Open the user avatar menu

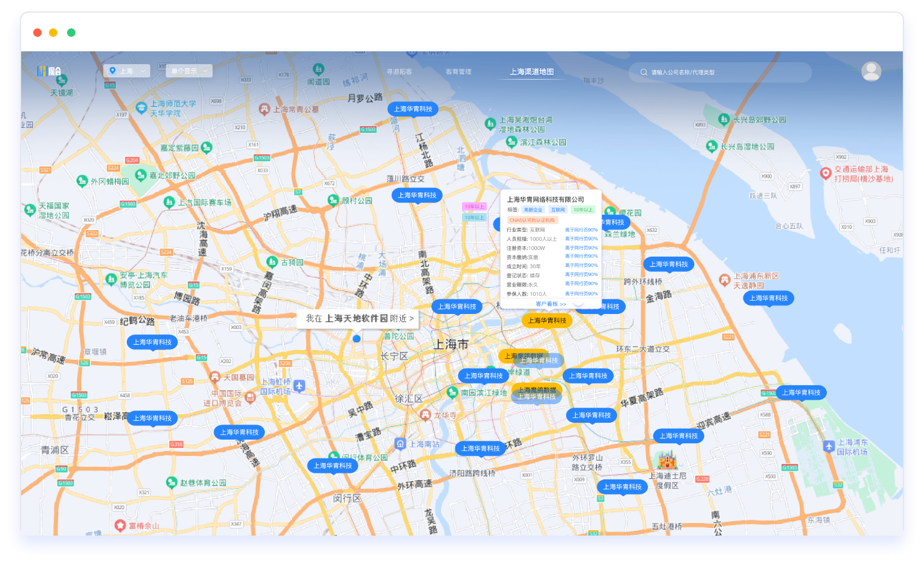(x=871, y=71)
